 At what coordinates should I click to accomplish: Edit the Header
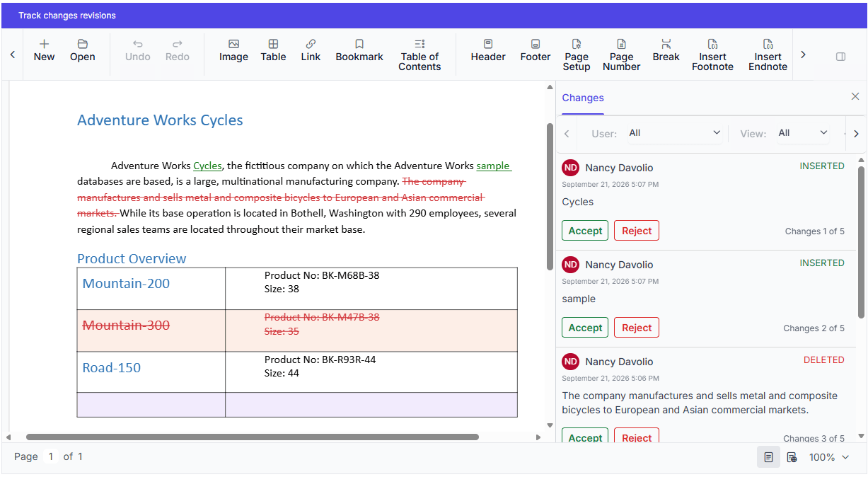pyautogui.click(x=488, y=50)
